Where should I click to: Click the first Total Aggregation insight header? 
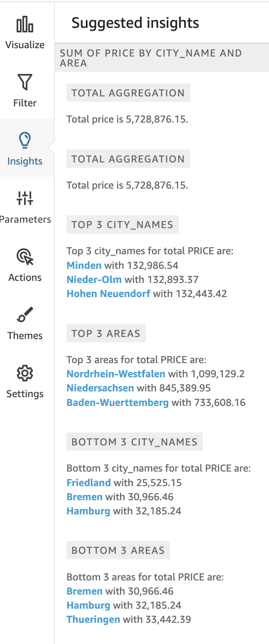[x=128, y=93]
